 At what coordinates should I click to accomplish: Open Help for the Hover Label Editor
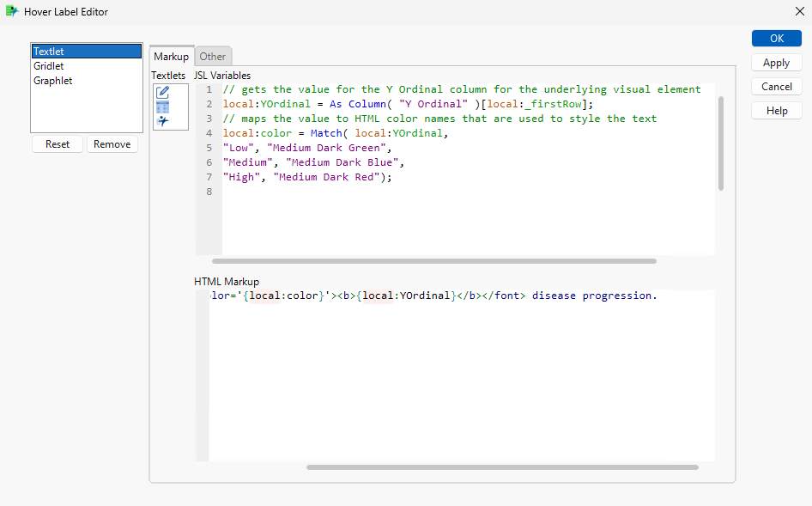(x=775, y=110)
